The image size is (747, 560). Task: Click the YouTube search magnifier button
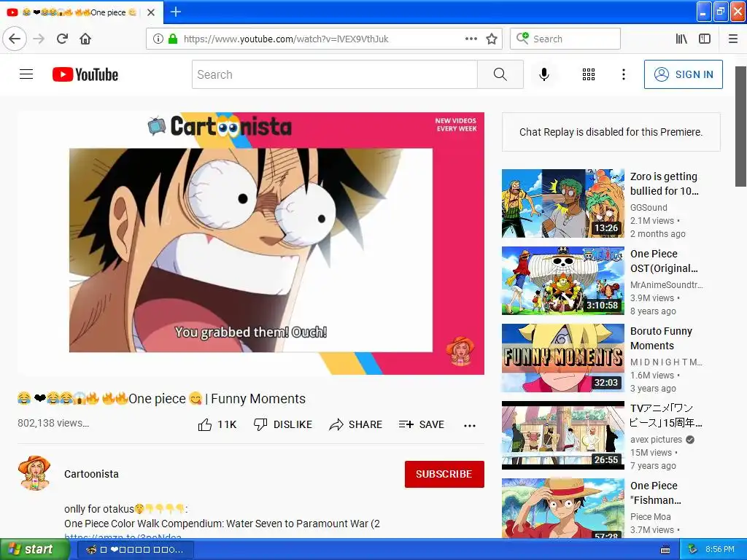(x=500, y=74)
